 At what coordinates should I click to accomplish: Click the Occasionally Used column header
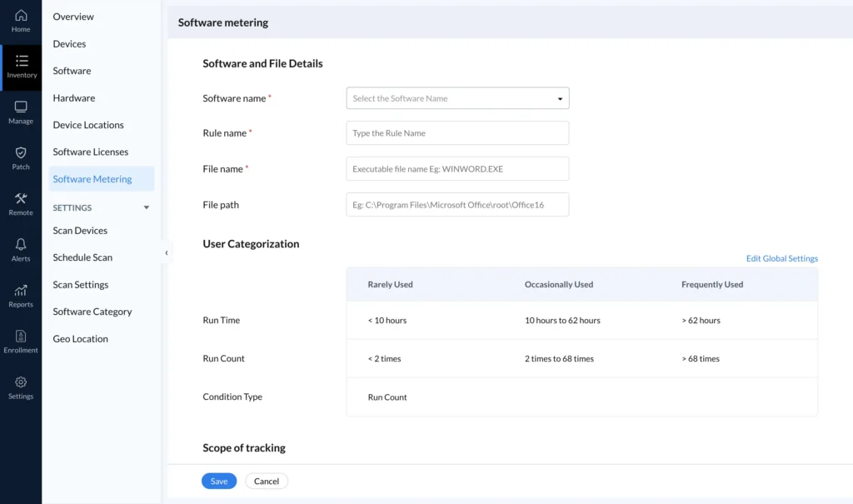tap(559, 285)
